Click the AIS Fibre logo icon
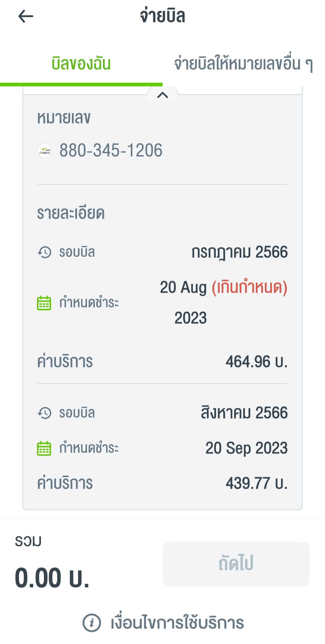 coord(45,151)
